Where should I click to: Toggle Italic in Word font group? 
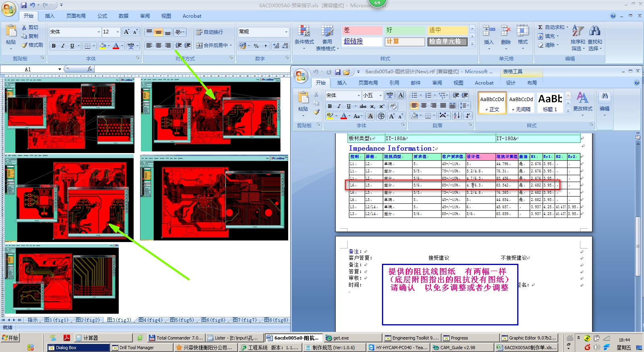click(x=339, y=106)
